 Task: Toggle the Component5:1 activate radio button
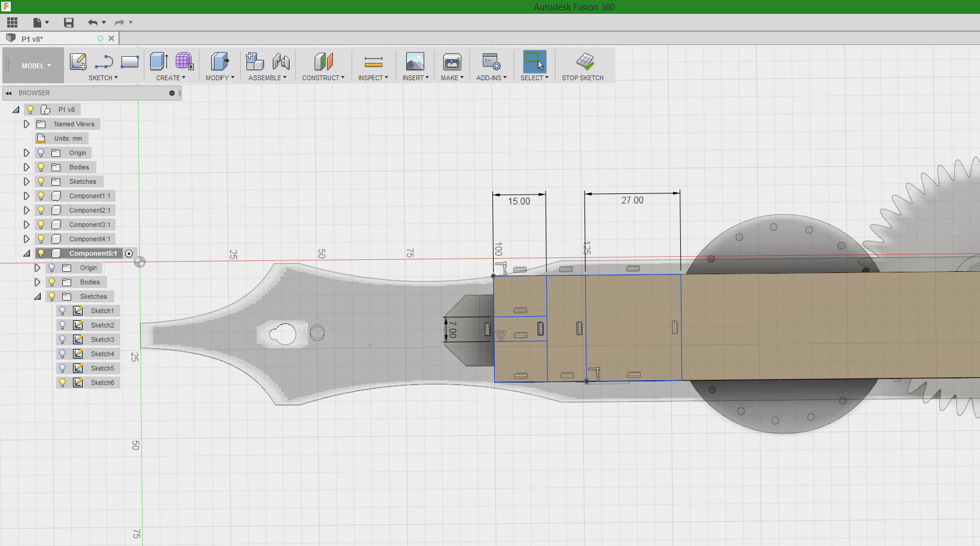(129, 253)
